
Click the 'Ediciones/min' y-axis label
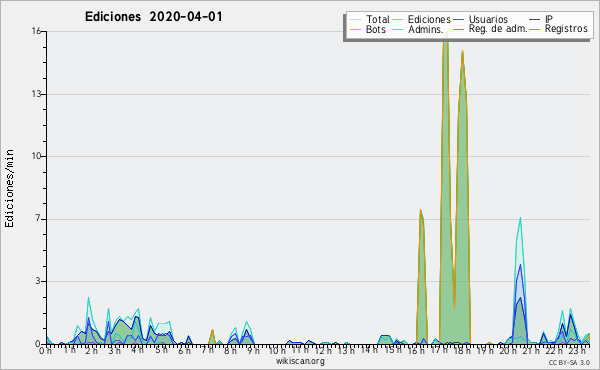pos(9,188)
